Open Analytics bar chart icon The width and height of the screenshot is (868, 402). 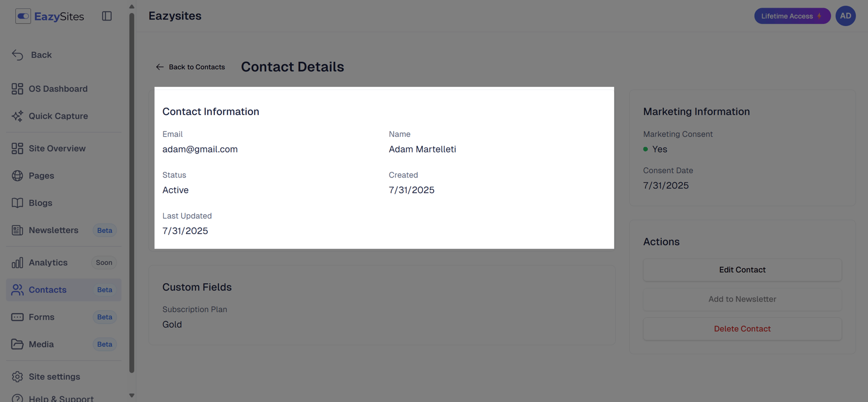click(x=17, y=263)
